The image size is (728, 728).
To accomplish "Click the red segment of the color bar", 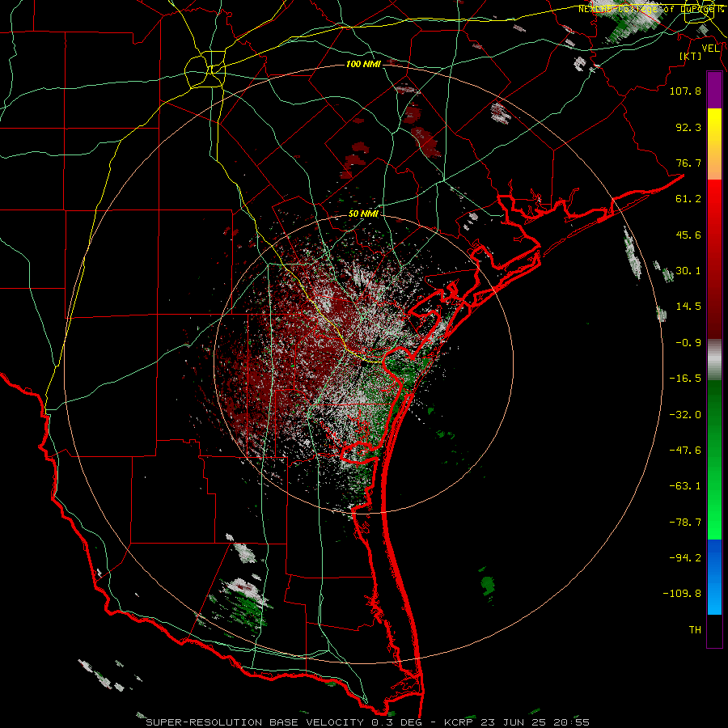I will (x=714, y=259).
